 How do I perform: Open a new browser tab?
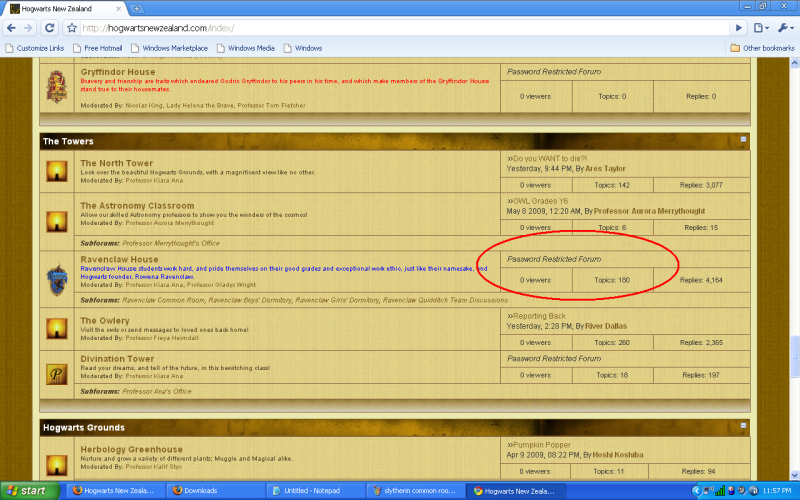pyautogui.click(x=137, y=8)
